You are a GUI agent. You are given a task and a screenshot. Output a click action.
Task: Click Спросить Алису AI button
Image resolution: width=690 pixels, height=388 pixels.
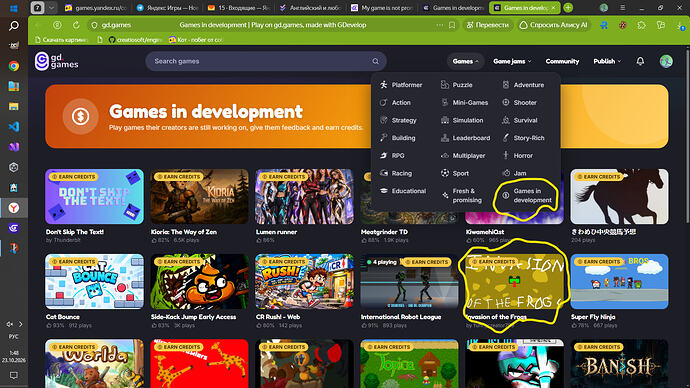point(554,25)
